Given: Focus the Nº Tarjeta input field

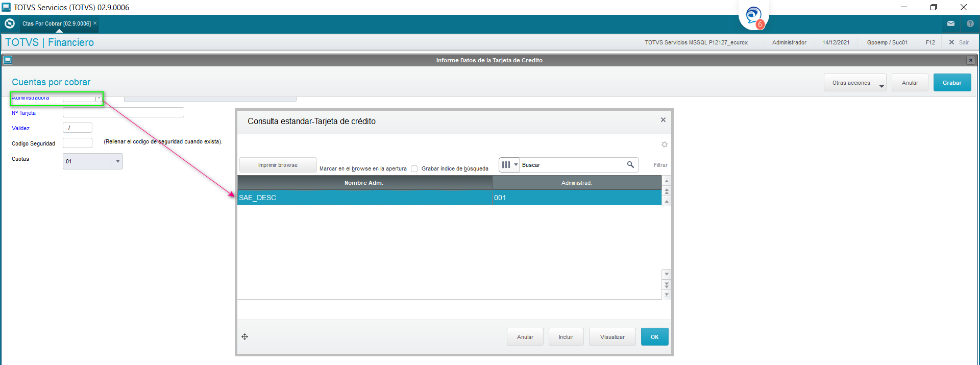Looking at the screenshot, I should click(x=123, y=112).
